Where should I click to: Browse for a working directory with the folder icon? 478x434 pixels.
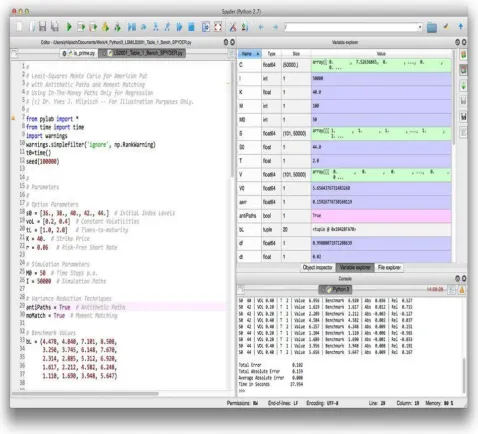point(432,27)
